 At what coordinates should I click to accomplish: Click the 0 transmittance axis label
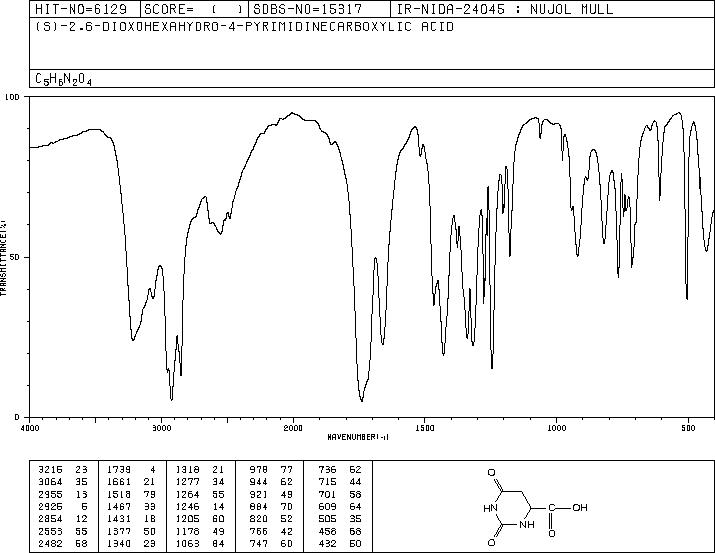point(17,417)
